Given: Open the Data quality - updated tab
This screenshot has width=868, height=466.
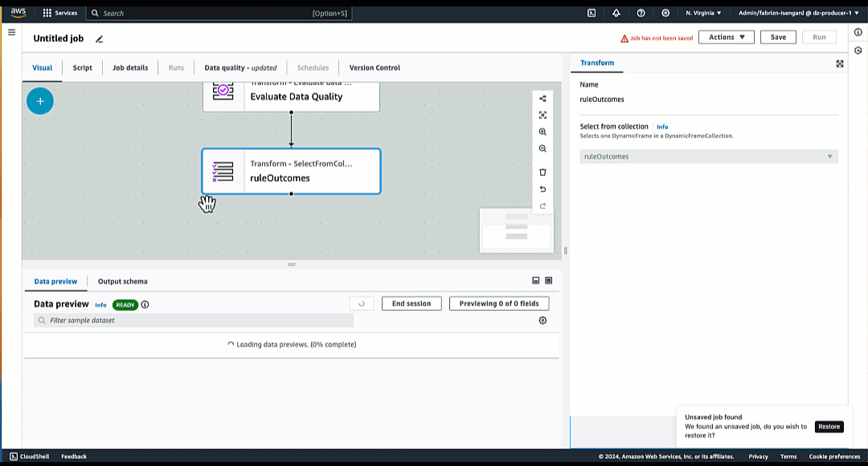Looking at the screenshot, I should tap(240, 67).
